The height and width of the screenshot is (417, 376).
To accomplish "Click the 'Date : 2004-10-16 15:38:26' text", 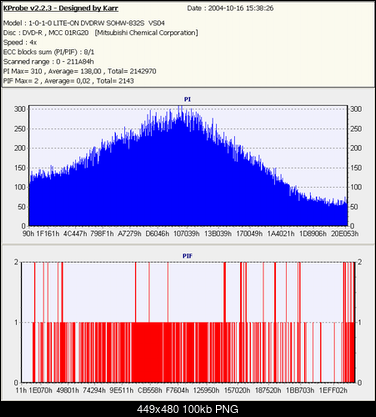I will (230, 8).
